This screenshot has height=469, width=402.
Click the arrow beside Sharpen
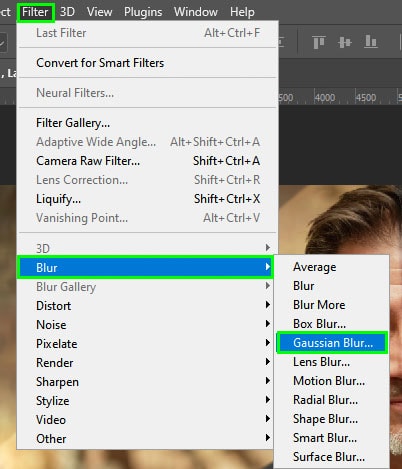(268, 381)
